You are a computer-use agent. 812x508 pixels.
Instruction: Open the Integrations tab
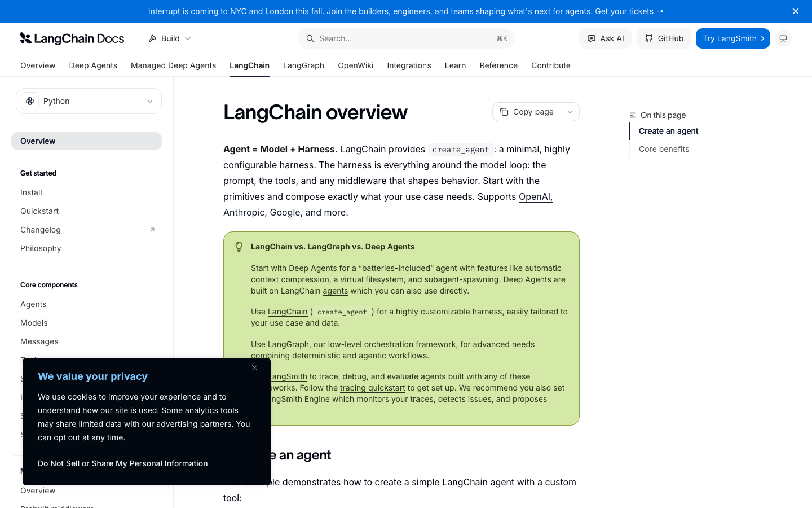pyautogui.click(x=409, y=65)
